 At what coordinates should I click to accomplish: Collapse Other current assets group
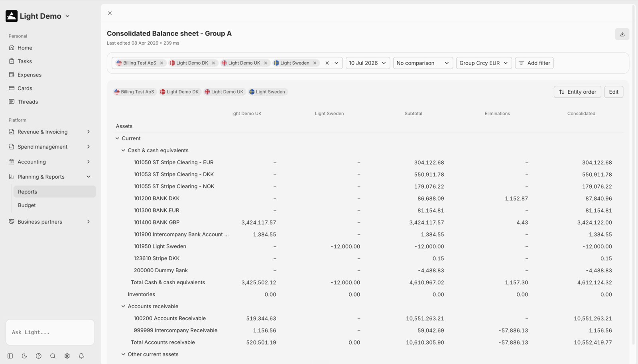[x=123, y=354]
